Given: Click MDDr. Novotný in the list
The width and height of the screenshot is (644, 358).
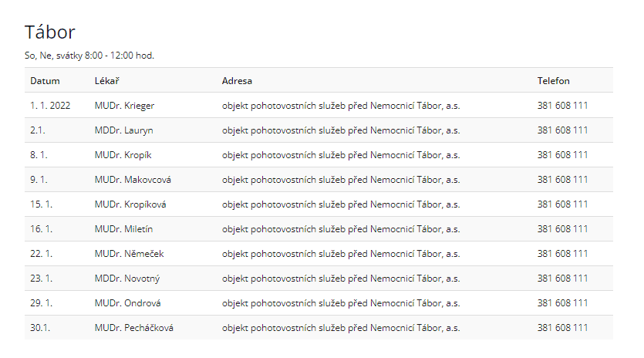Looking at the screenshot, I should [x=127, y=279].
